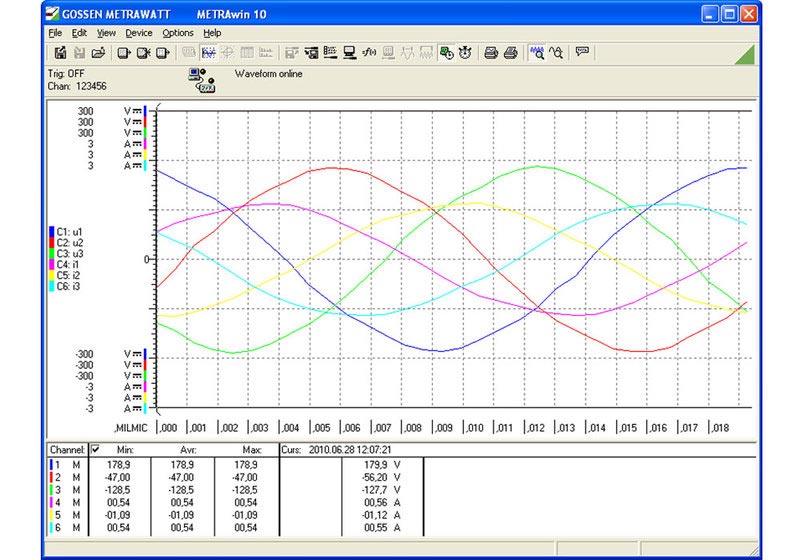
Task: Click the Max value -128,5 of channel 3
Action: point(245,490)
